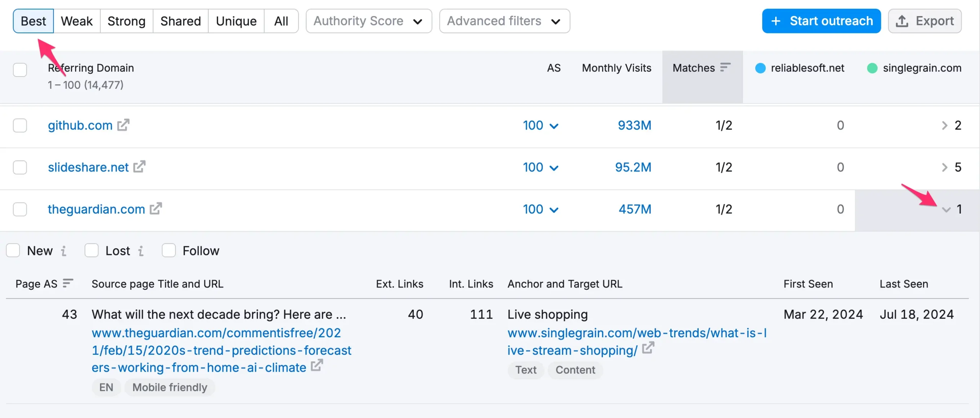Image resolution: width=980 pixels, height=418 pixels.
Task: Sort by Matches column icon
Action: [x=725, y=68]
